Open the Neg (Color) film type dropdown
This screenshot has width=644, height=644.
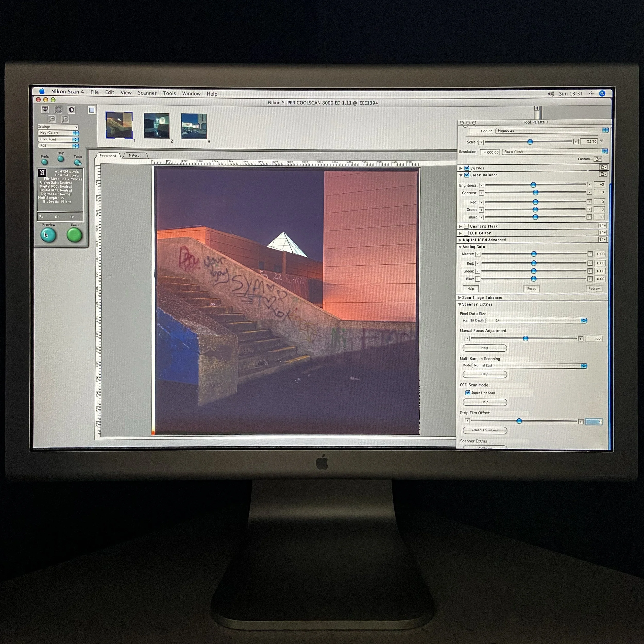(58, 133)
